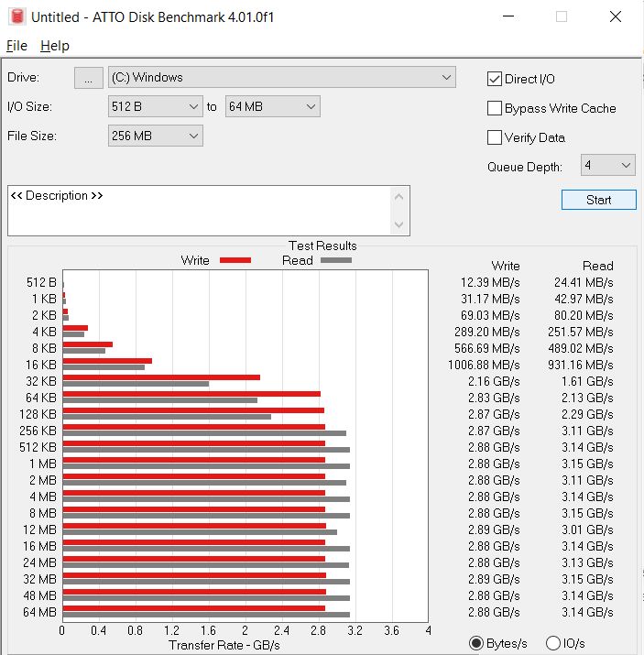Click the Read column header
644x655 pixels.
[x=598, y=266]
